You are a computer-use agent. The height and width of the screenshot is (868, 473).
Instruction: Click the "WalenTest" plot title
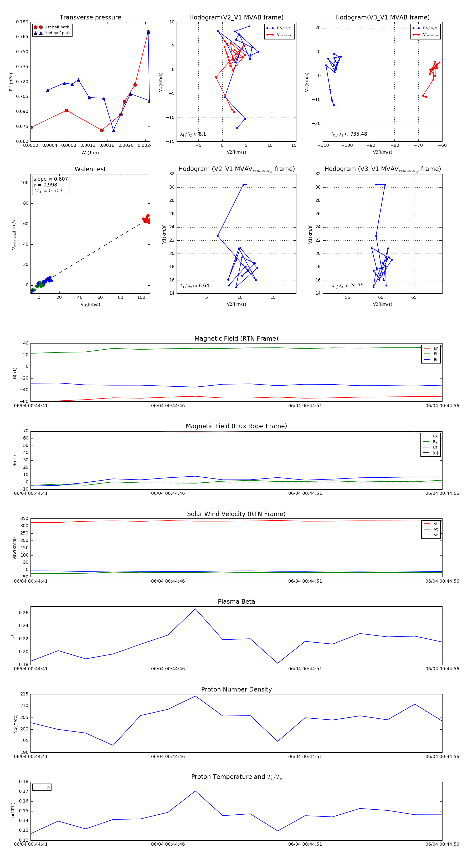(x=90, y=169)
